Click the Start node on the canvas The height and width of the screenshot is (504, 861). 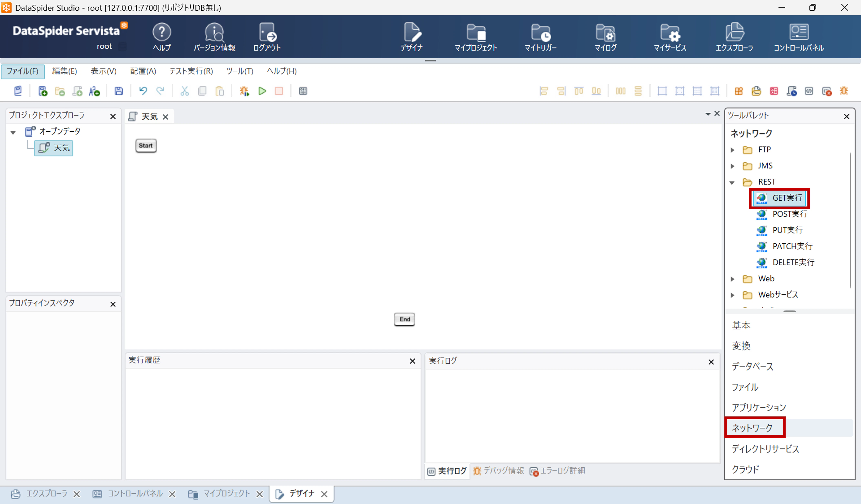(146, 146)
